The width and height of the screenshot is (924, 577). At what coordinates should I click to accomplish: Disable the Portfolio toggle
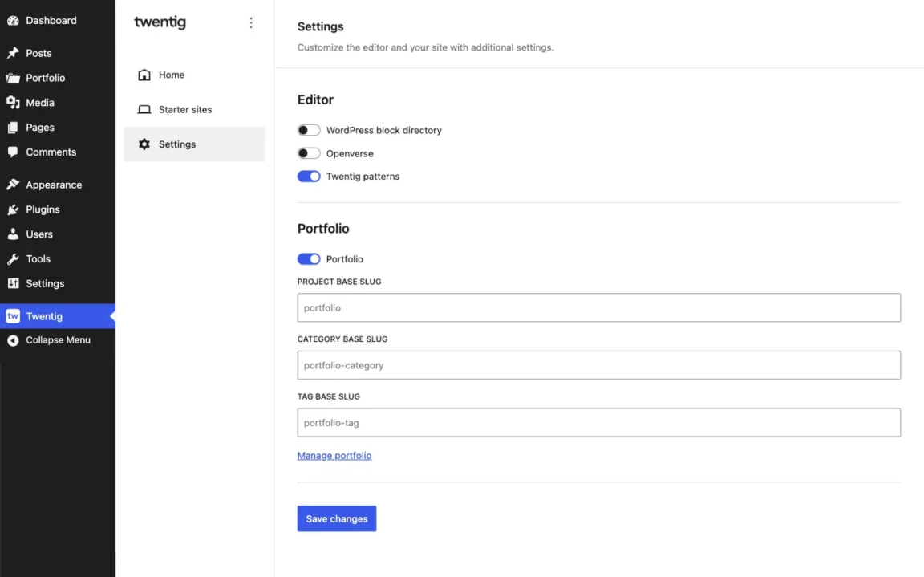pos(309,258)
